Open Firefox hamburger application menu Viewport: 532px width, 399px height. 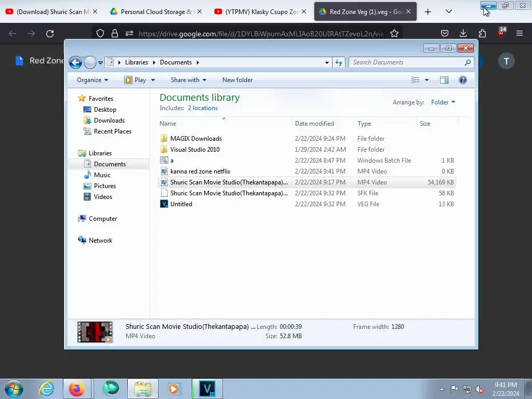pyautogui.click(x=519, y=33)
